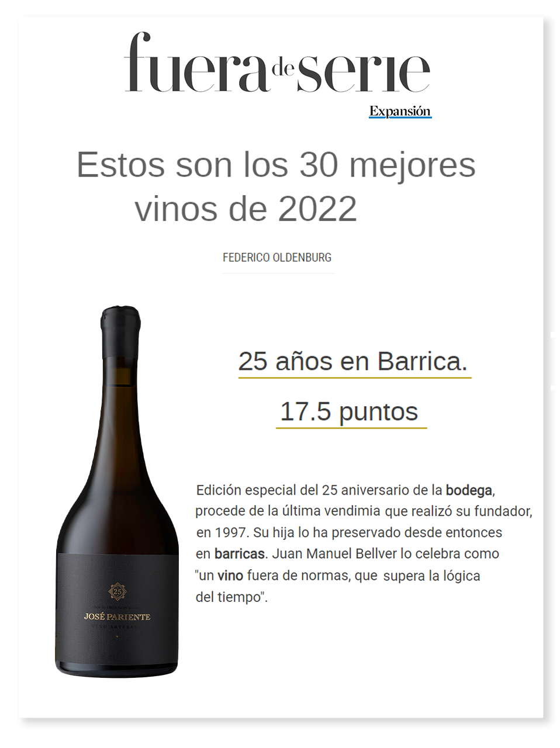The height and width of the screenshot is (748, 560).
Task: Click the '17.5 puntos' score text
Action: (349, 411)
